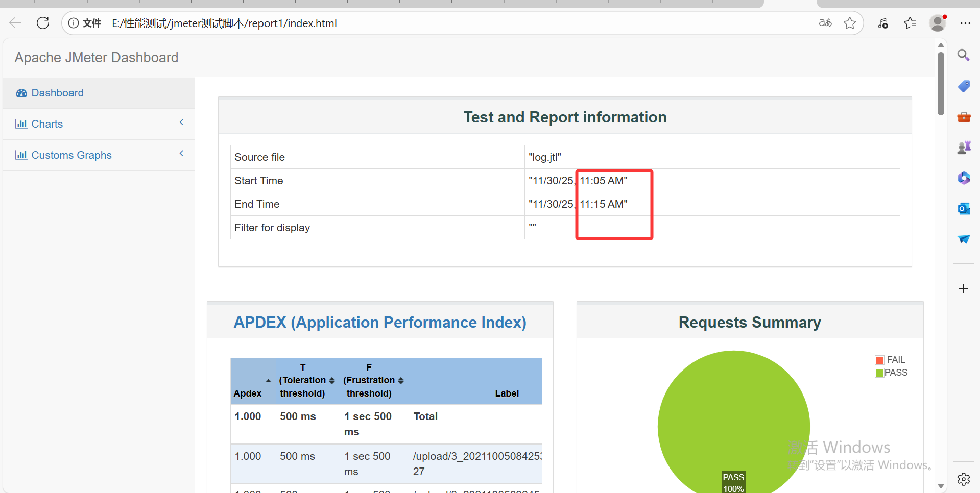This screenshot has height=493, width=980.
Task: Open the sidebar search icon
Action: tap(964, 55)
